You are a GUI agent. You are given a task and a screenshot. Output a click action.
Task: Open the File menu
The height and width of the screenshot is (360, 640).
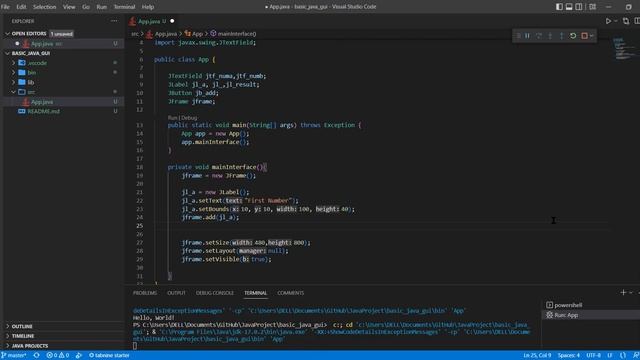[5, 7]
